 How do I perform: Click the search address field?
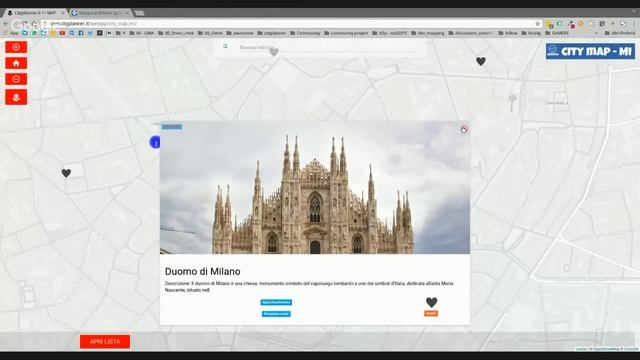point(327,48)
